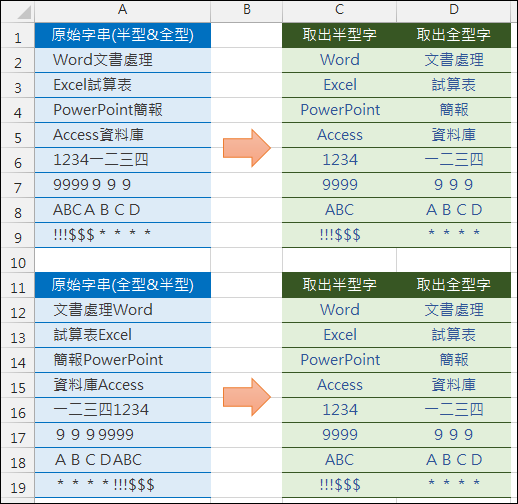518x504 pixels.
Task: Select row 19 header
Action: pos(18,485)
